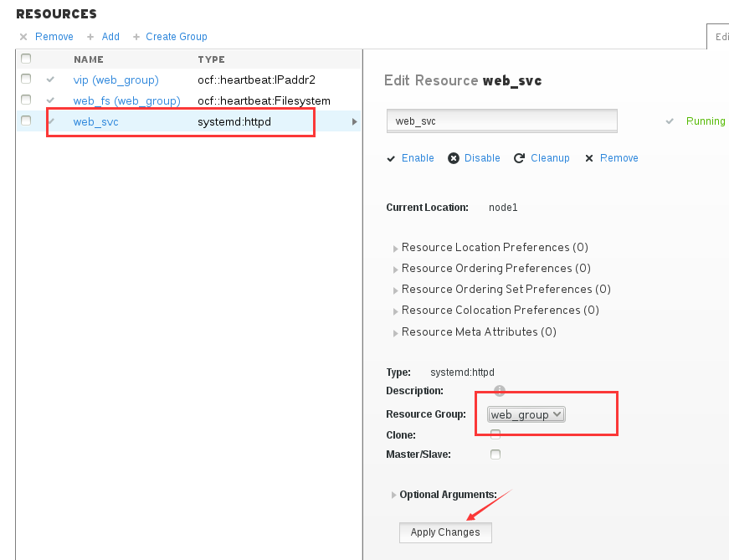Click the Running status text
Viewport: 729px width, 560px height.
(706, 121)
